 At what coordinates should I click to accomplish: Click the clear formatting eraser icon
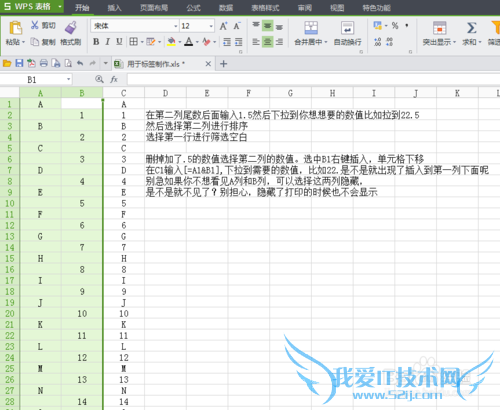point(206,42)
